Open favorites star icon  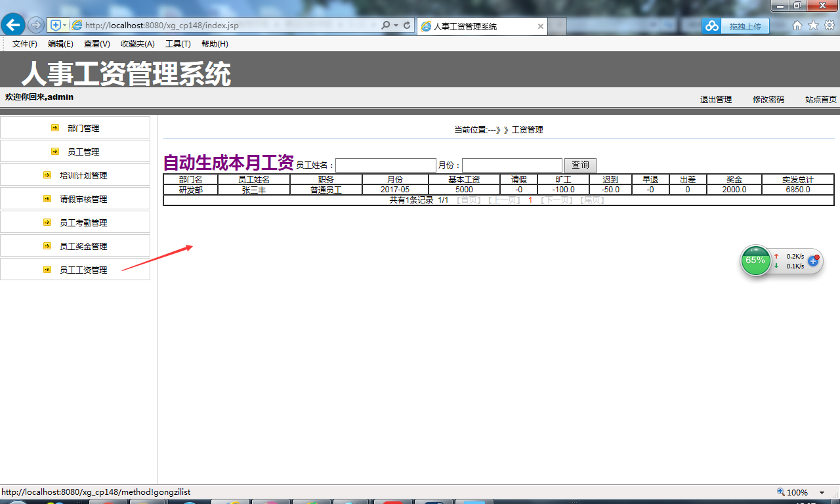(x=813, y=26)
